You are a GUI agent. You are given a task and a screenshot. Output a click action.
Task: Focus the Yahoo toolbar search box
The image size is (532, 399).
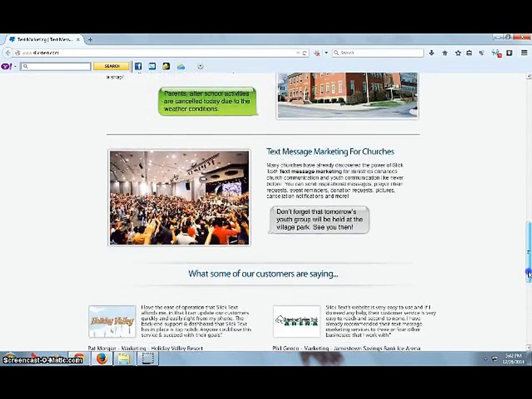[x=55, y=66]
